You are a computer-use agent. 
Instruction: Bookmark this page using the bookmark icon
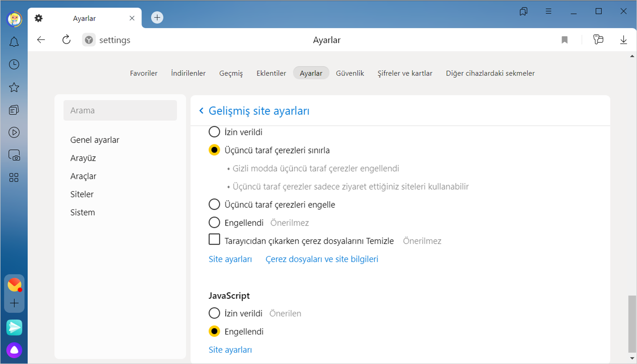(x=565, y=40)
